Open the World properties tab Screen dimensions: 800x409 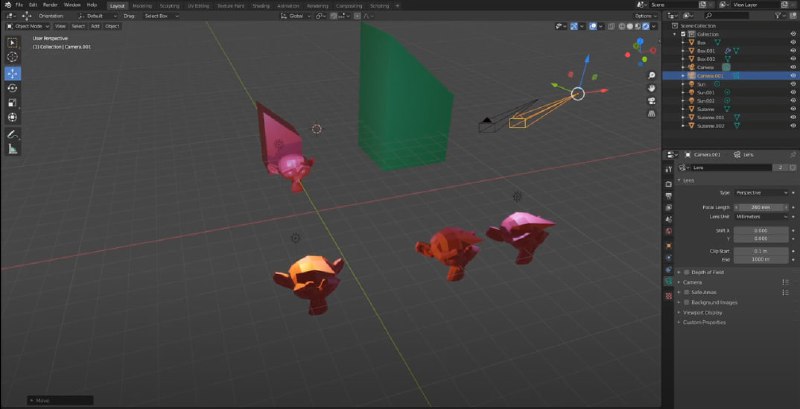[x=669, y=231]
